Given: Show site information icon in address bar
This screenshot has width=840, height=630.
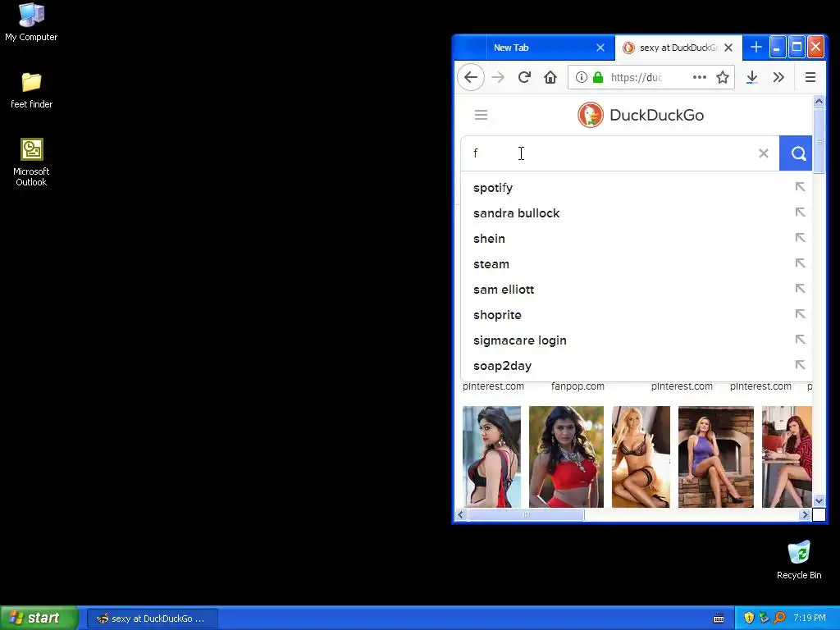Looking at the screenshot, I should 582,77.
